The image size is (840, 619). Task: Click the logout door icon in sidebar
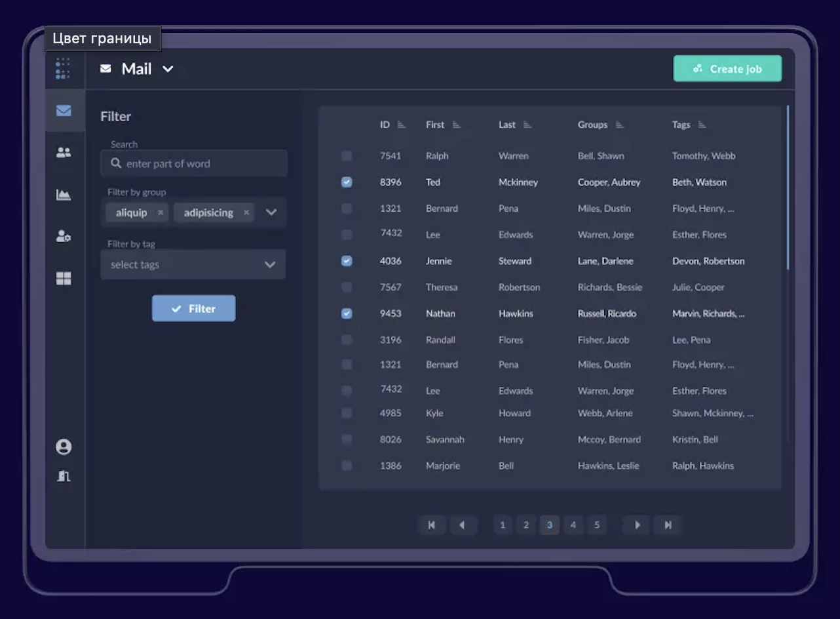click(64, 476)
